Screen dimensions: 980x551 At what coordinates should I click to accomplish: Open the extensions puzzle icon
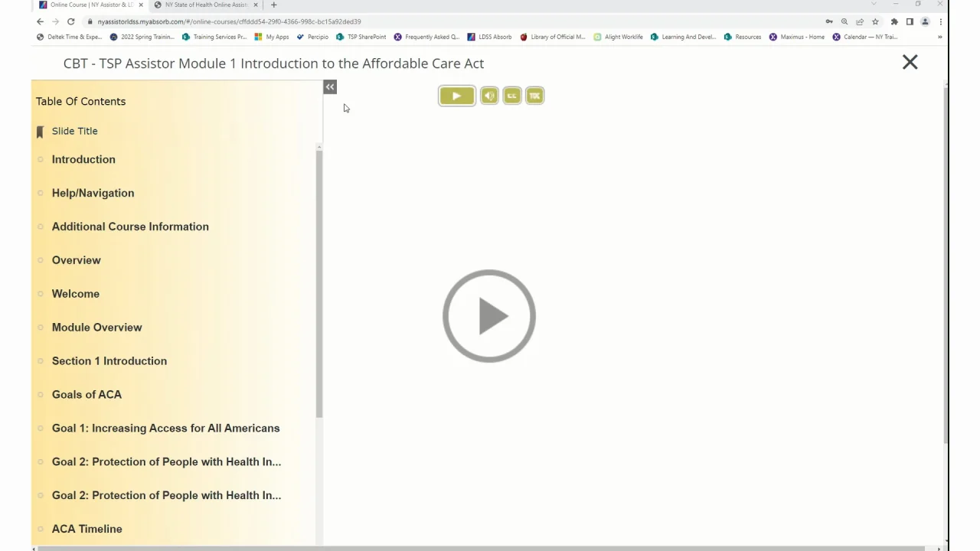tap(894, 21)
